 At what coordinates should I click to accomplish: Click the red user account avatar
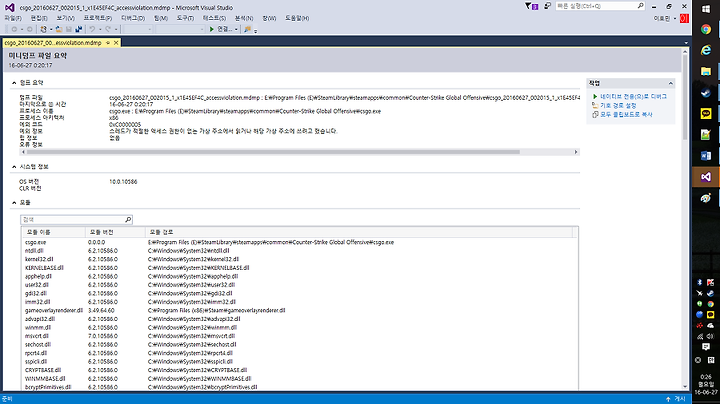click(684, 18)
